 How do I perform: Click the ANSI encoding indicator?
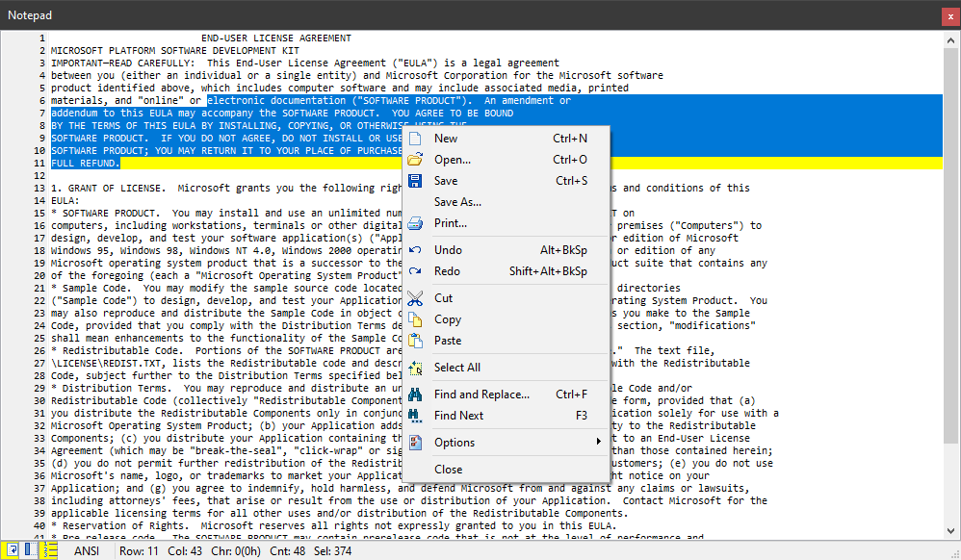coord(87,550)
